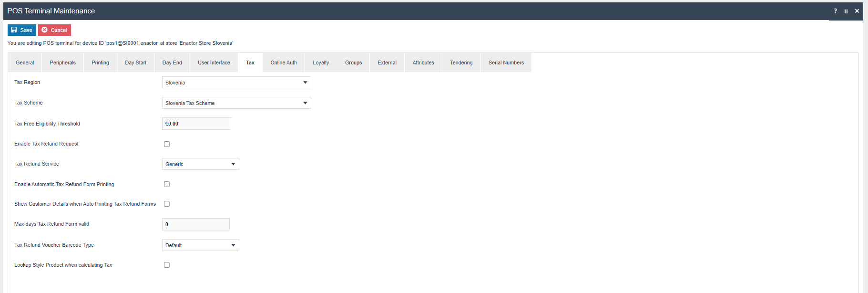Switch to the Peripherals tab
This screenshot has width=868, height=293.
tap(63, 63)
